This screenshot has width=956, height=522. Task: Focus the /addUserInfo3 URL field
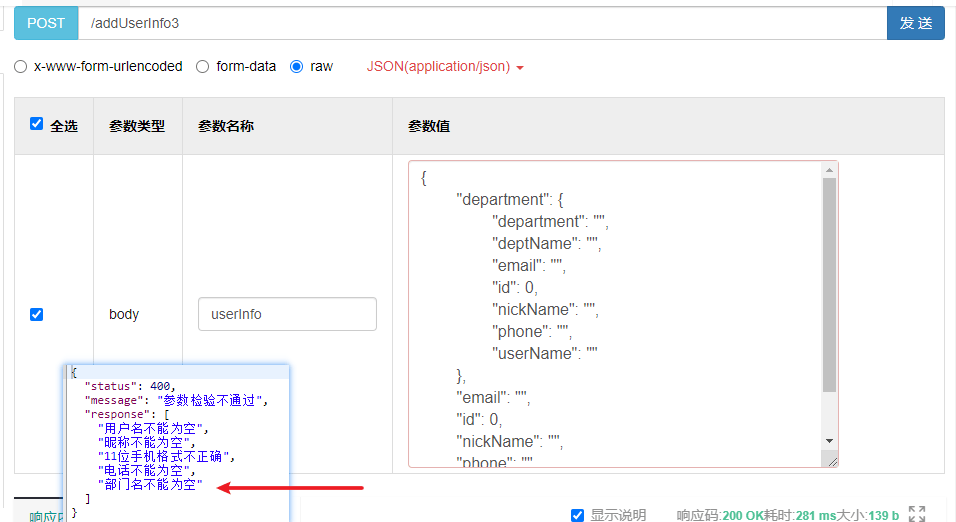pos(480,23)
